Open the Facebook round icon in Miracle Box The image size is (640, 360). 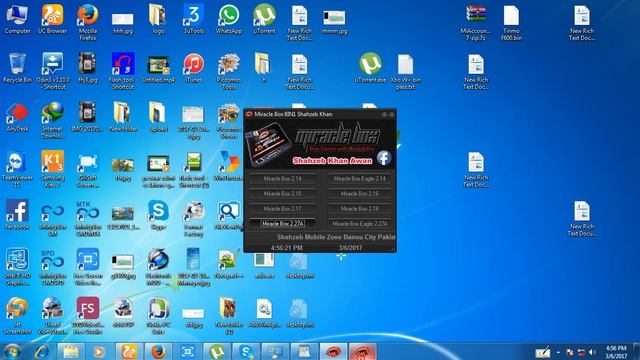pyautogui.click(x=384, y=158)
